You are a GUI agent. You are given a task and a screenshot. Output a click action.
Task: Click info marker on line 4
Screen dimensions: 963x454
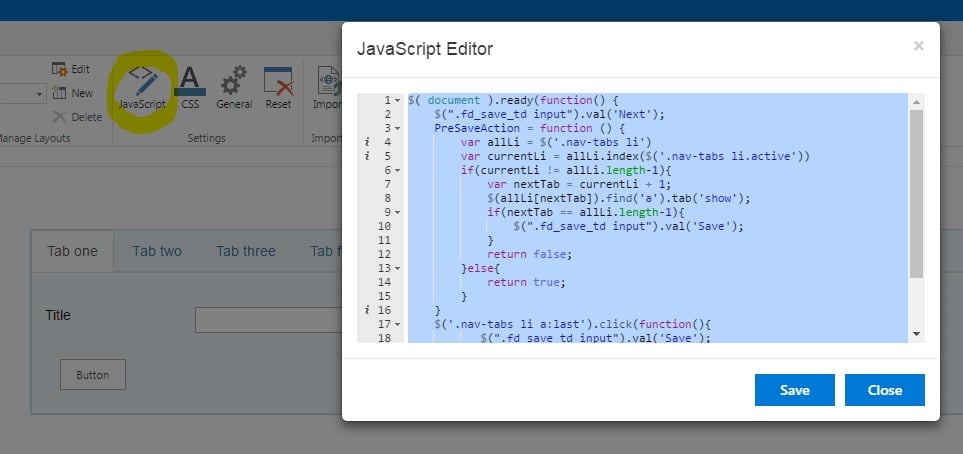coord(367,143)
